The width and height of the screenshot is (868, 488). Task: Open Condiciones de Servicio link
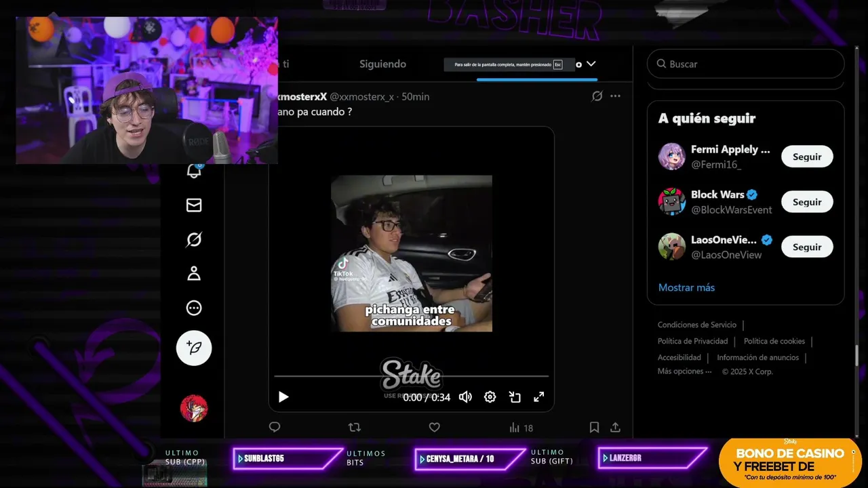coord(696,325)
